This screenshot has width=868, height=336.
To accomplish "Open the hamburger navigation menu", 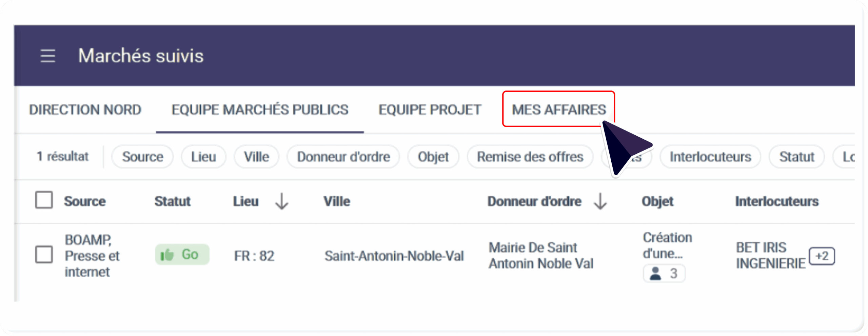I will (48, 56).
